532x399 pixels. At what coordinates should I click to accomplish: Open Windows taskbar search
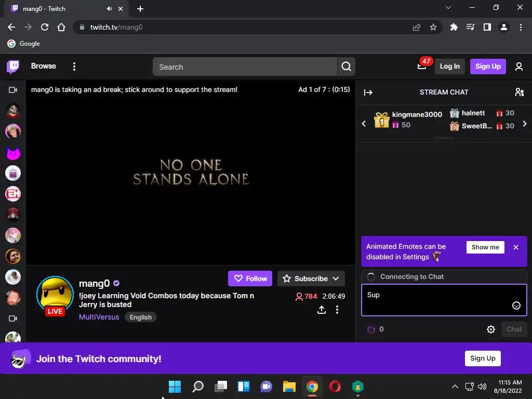tap(198, 387)
